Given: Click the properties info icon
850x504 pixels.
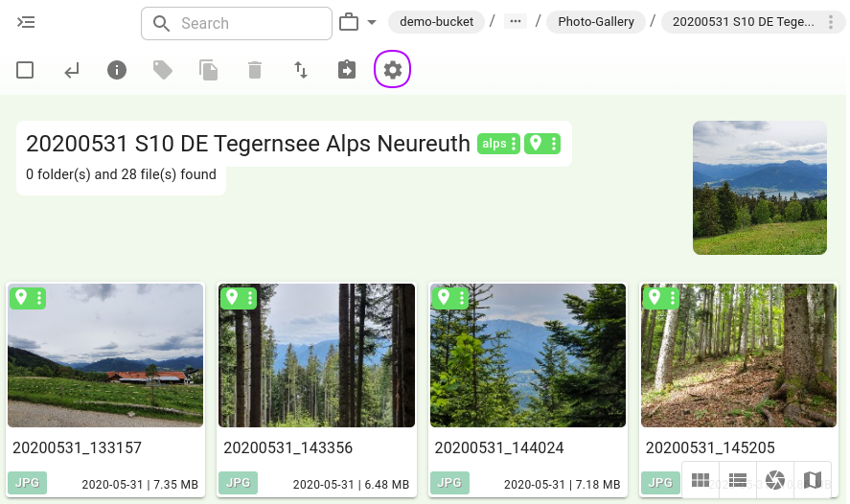Looking at the screenshot, I should (x=117, y=70).
